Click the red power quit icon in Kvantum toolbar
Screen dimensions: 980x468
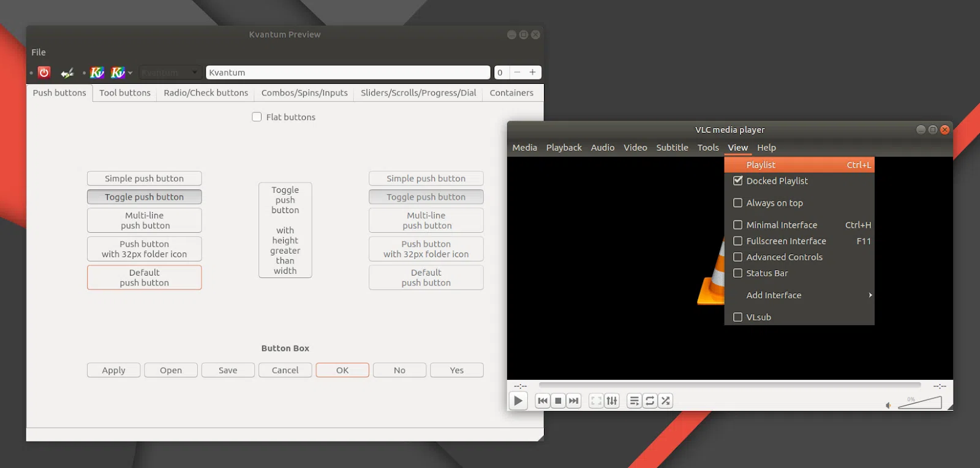coord(44,72)
